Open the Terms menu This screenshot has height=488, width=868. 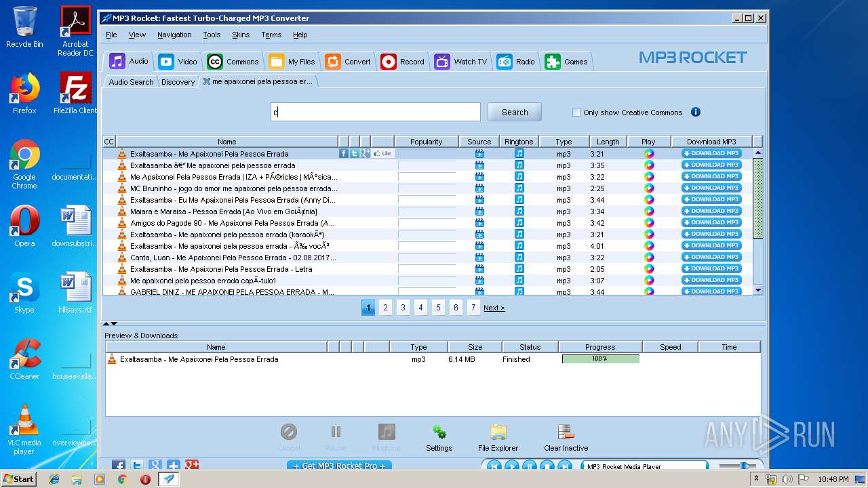point(271,35)
